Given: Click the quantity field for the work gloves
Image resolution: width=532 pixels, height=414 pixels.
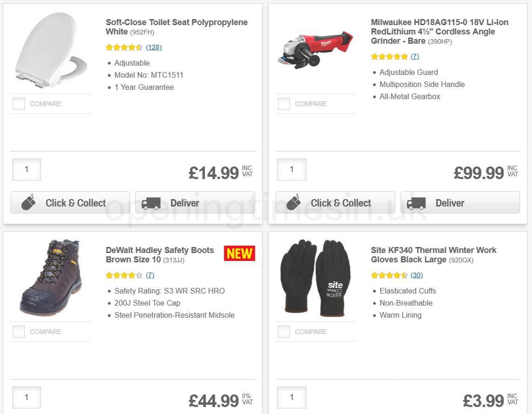Looking at the screenshot, I should [x=291, y=397].
